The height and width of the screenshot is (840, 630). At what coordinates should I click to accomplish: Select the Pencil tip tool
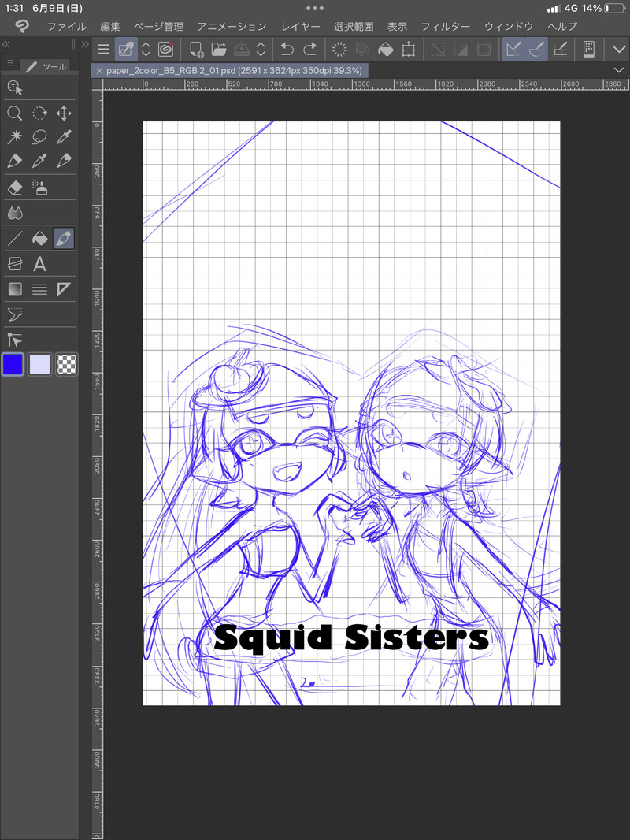pyautogui.click(x=64, y=160)
